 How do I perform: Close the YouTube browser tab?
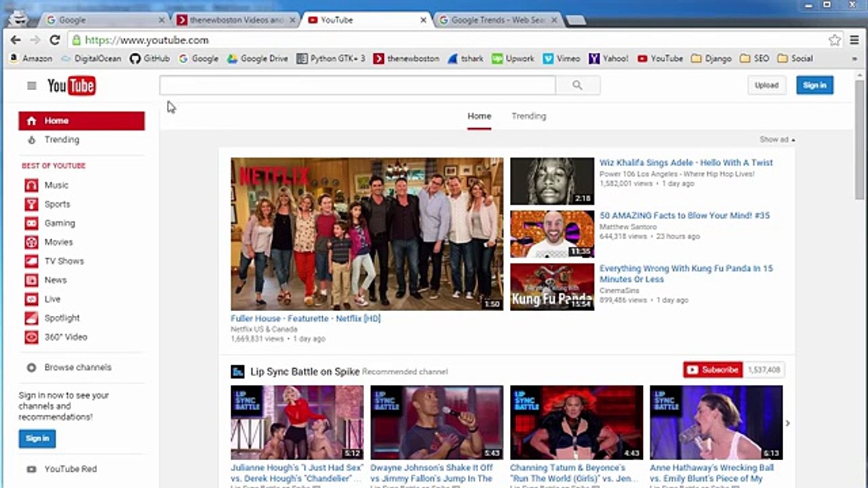tap(423, 20)
